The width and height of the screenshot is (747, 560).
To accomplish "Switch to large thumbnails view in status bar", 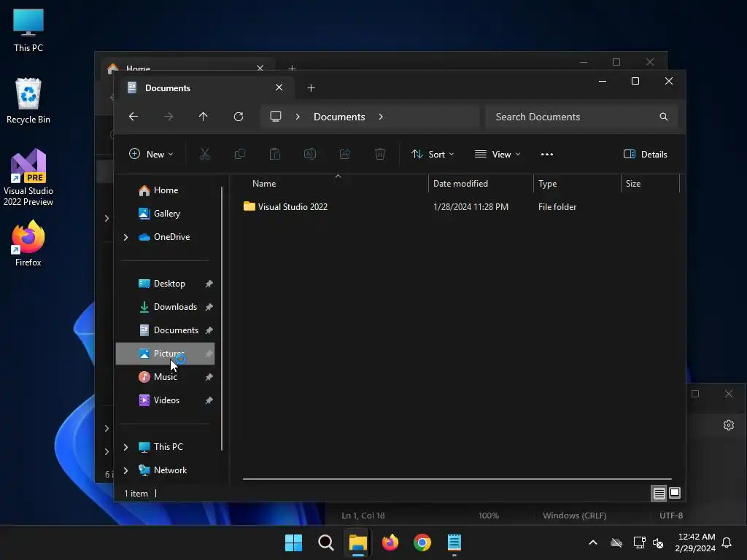I will pyautogui.click(x=675, y=494).
